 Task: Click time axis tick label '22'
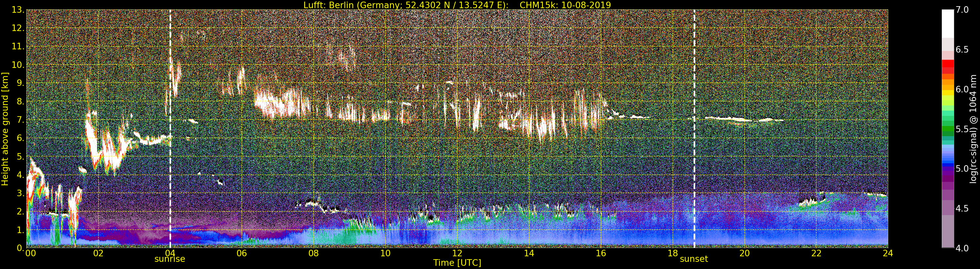pyautogui.click(x=816, y=253)
